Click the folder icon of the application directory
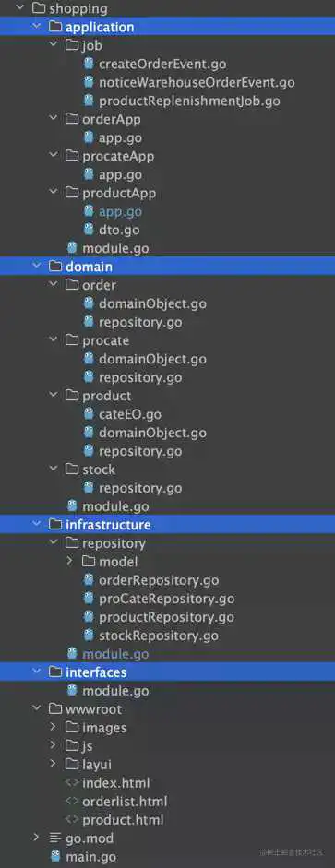 [54, 27]
